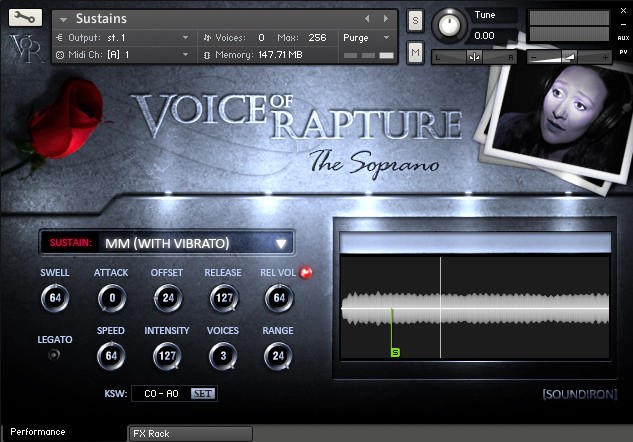Click the Tune value 0.00
The image size is (633, 442).
484,36
